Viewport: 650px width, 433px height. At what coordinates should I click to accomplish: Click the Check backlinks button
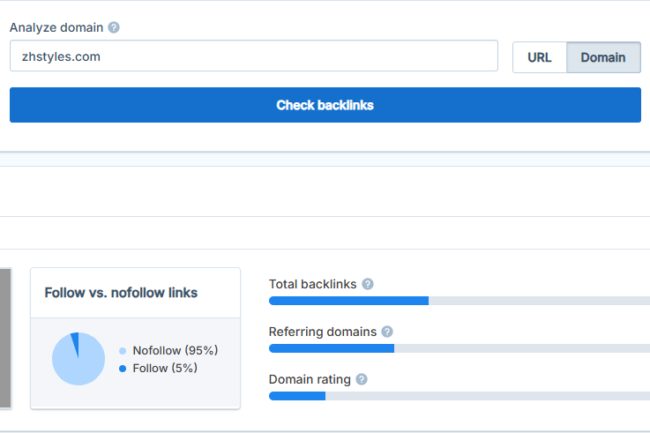[325, 105]
